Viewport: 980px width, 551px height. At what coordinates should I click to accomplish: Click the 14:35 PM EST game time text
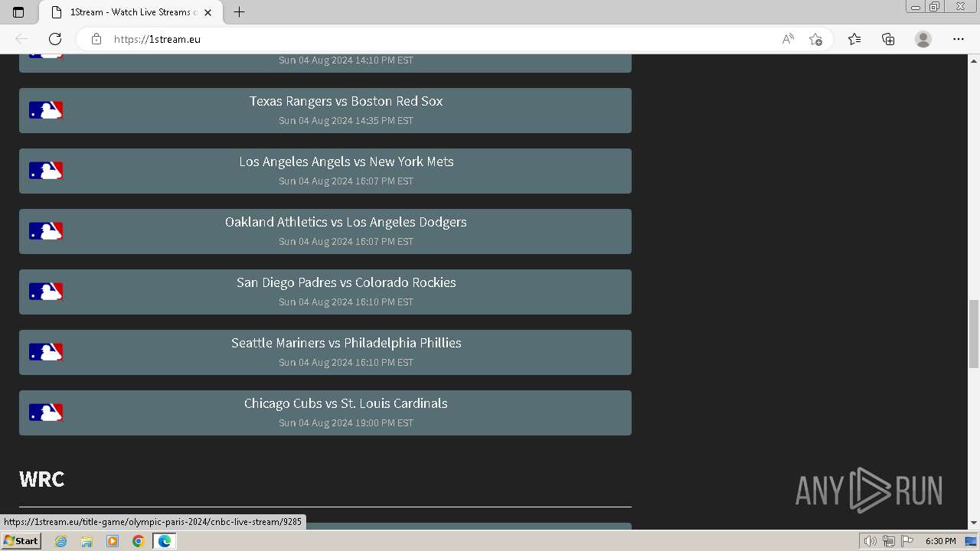pos(346,121)
